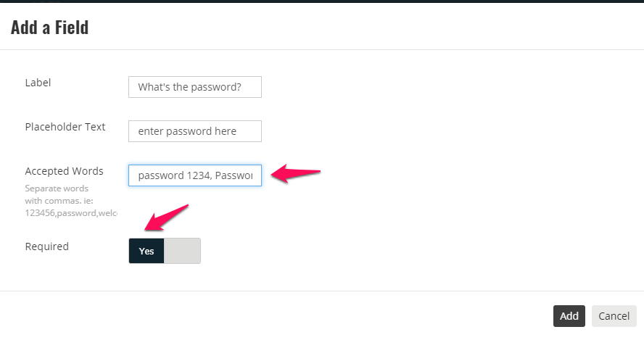Click the Add button
This screenshot has height=340, width=644.
pos(569,316)
